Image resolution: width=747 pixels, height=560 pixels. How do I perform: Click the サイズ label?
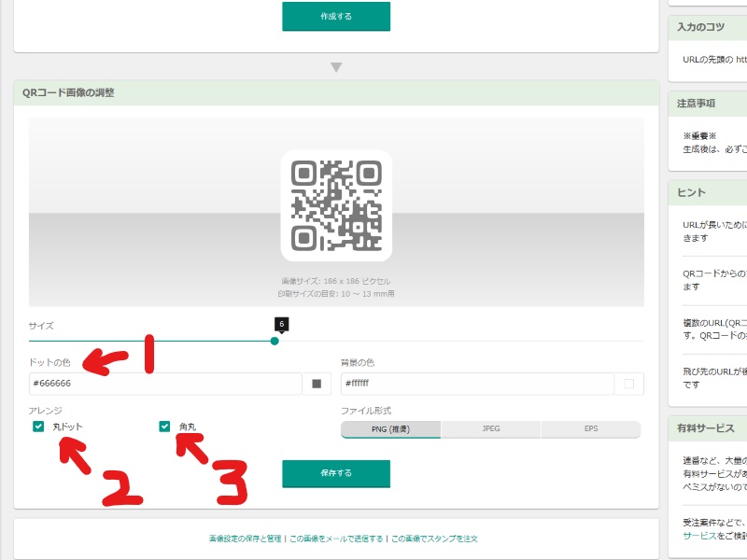(x=41, y=326)
